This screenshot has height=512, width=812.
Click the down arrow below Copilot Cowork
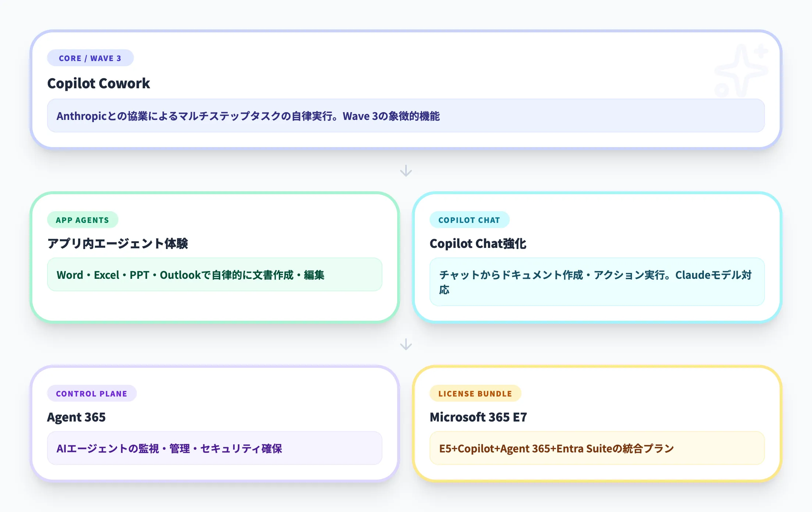pyautogui.click(x=406, y=170)
